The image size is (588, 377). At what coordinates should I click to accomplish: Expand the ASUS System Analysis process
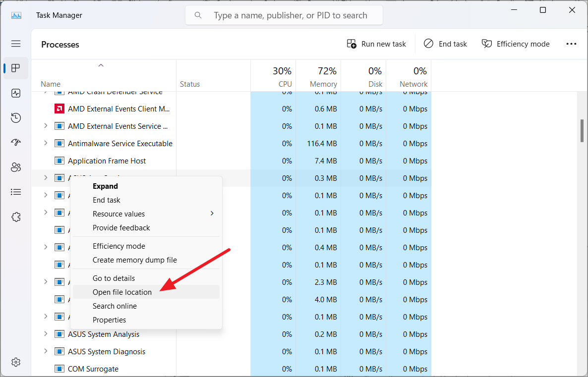pyautogui.click(x=45, y=334)
